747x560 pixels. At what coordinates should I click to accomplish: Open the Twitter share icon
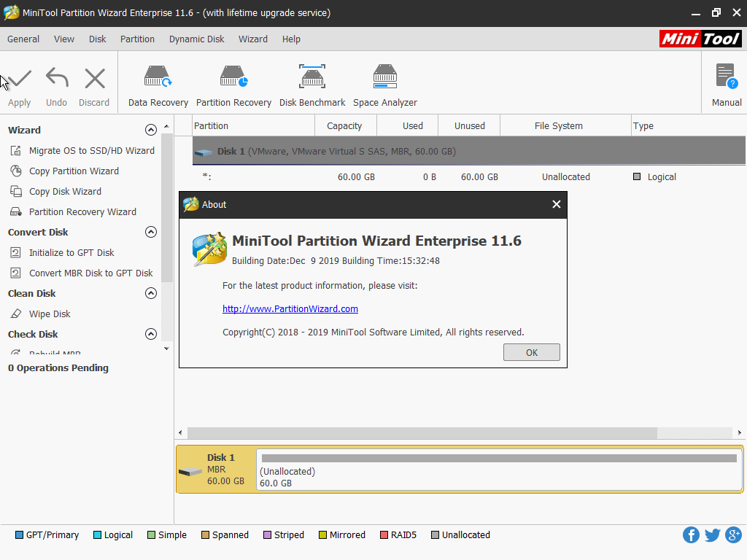click(x=712, y=534)
